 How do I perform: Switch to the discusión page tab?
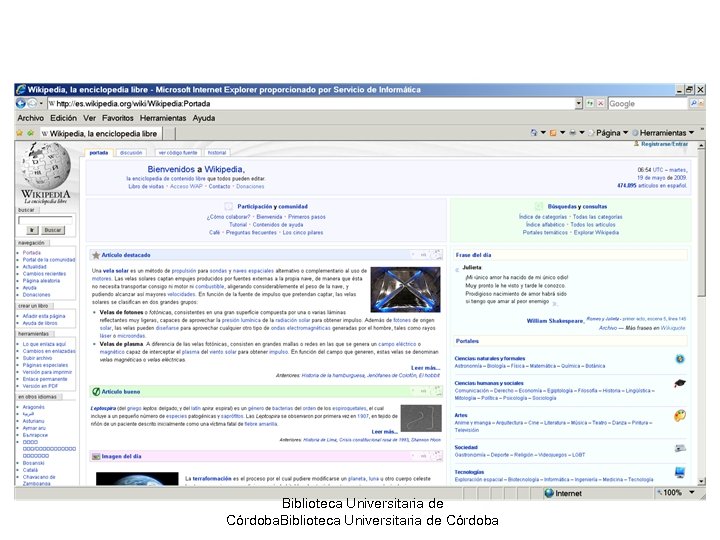131,152
